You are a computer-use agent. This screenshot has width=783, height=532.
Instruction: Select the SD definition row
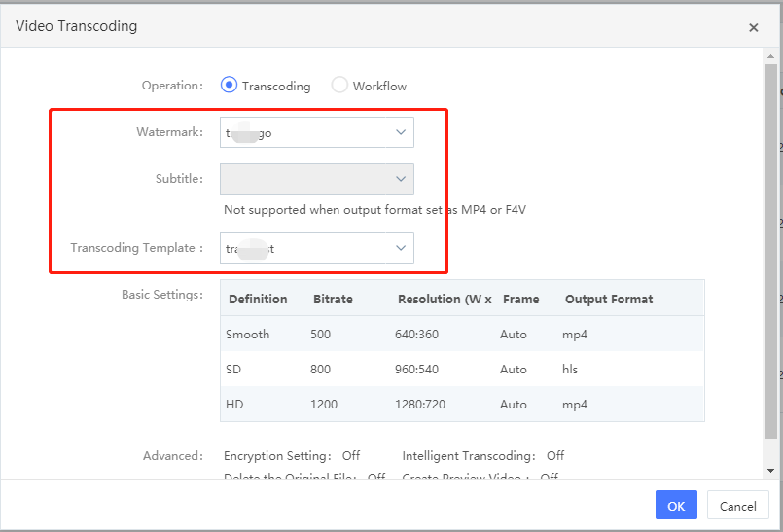[x=462, y=369]
